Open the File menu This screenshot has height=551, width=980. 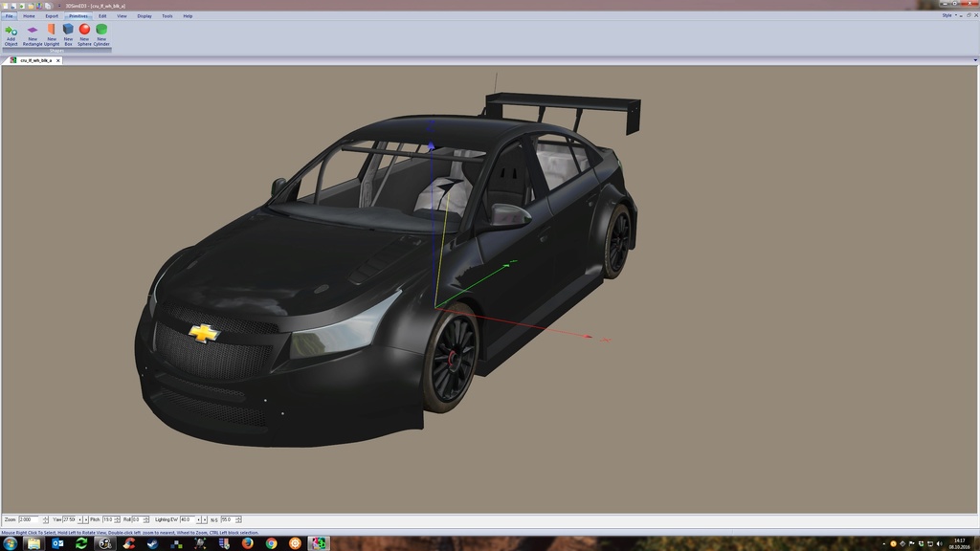point(9,16)
